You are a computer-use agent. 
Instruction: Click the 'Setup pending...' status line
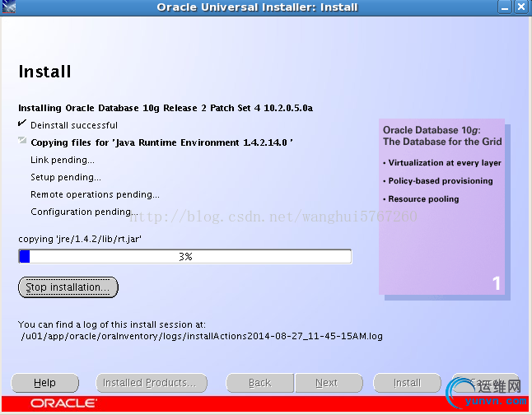point(66,177)
